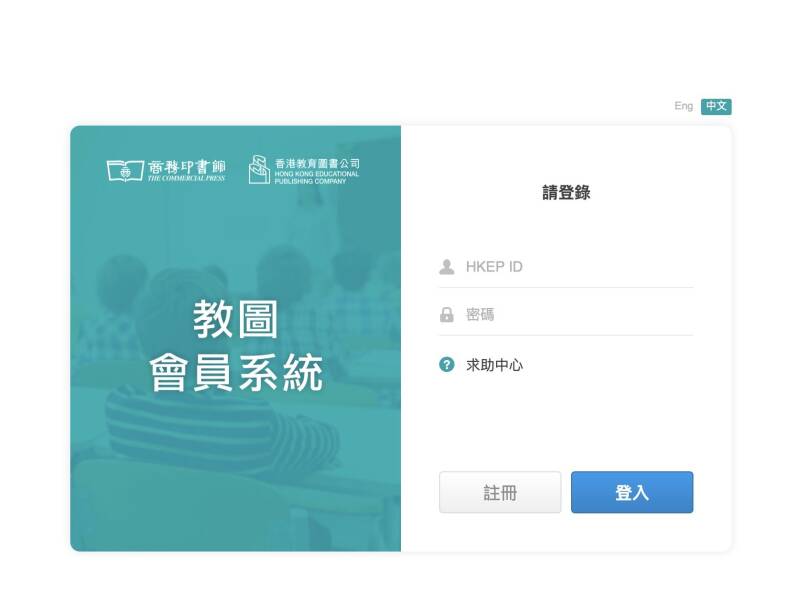Click the teal question mark help icon
Screen dimensions: 800x616
tap(446, 365)
